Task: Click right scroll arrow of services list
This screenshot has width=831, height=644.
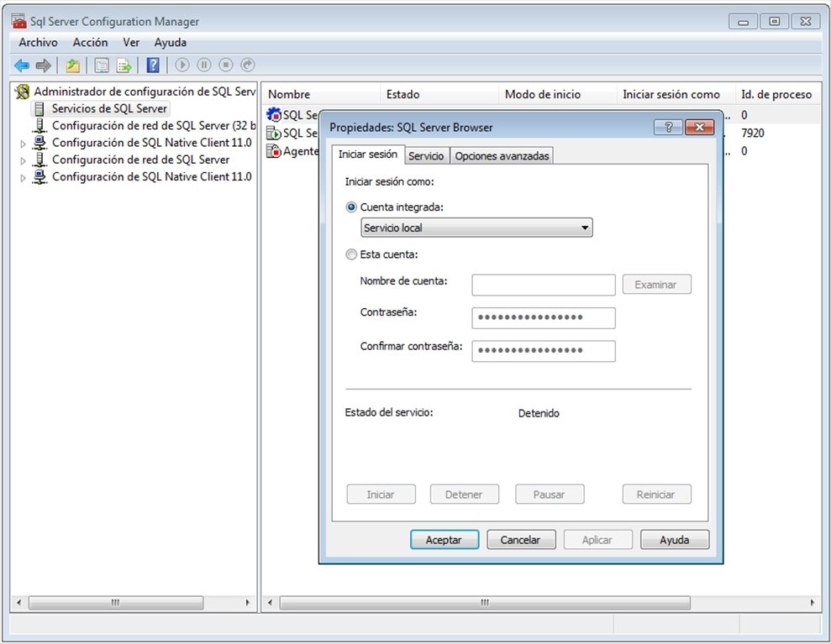Action: (813, 603)
